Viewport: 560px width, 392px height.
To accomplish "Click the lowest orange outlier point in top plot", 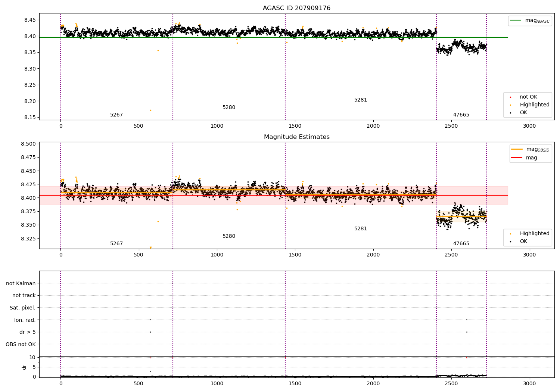I will point(150,110).
